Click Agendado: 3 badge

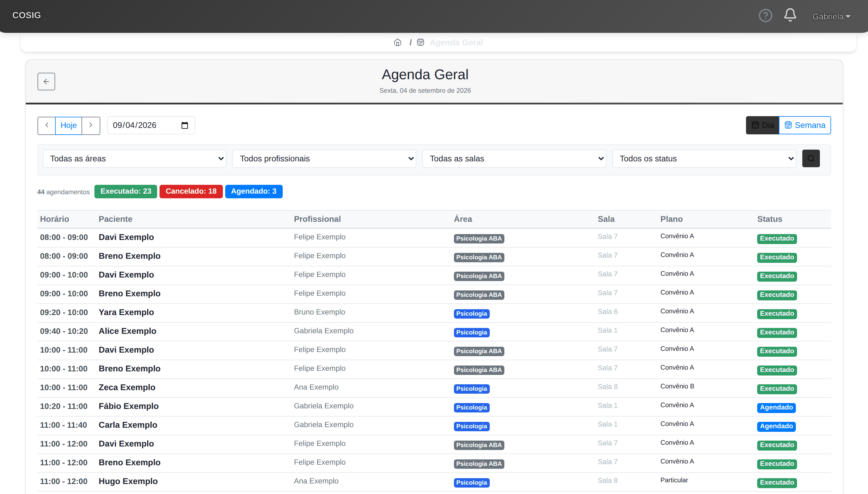pyautogui.click(x=254, y=191)
